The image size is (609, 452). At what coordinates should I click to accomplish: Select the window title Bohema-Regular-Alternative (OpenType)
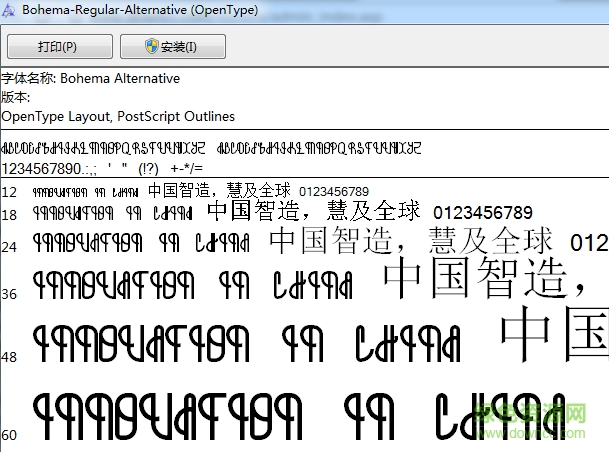(140, 10)
